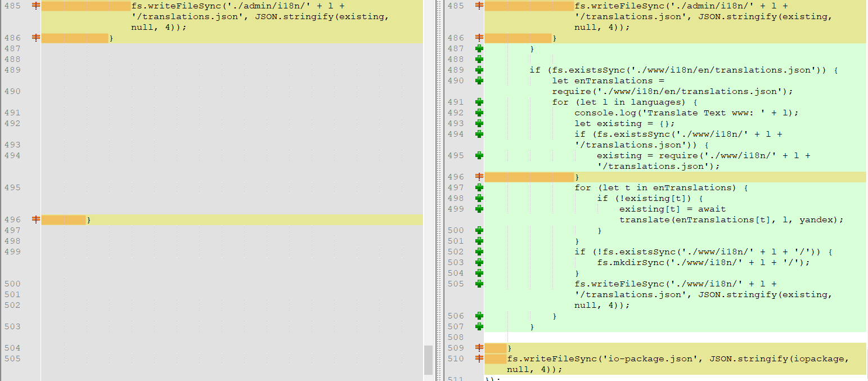Click closing brace on line 509, right pane

[510, 348]
